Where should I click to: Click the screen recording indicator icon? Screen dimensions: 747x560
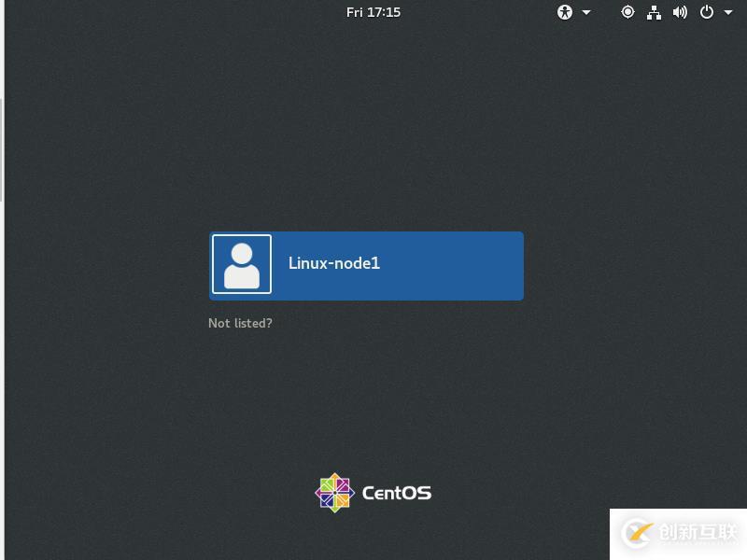(627, 12)
